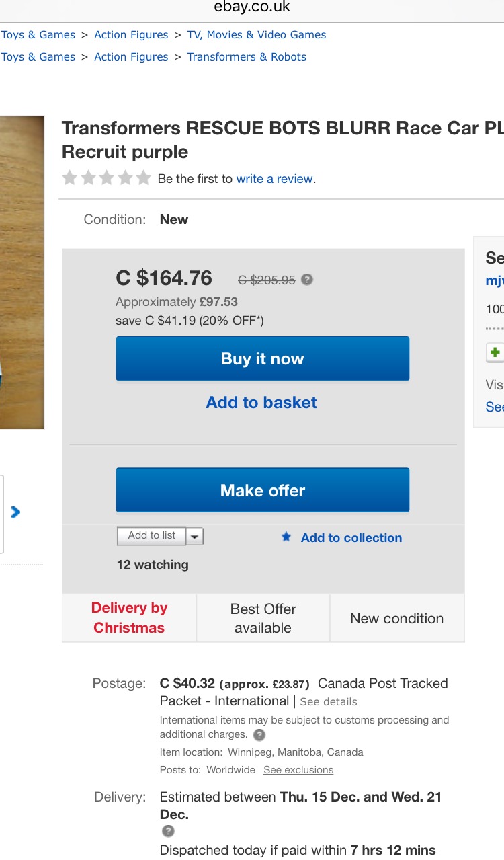
Task: Click See exclusions link
Action: tap(298, 770)
